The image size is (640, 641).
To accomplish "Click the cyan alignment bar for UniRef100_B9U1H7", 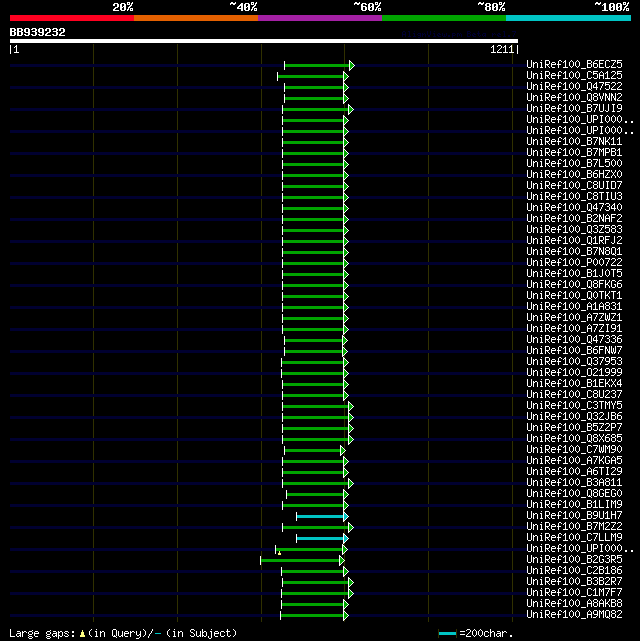I will (322, 517).
